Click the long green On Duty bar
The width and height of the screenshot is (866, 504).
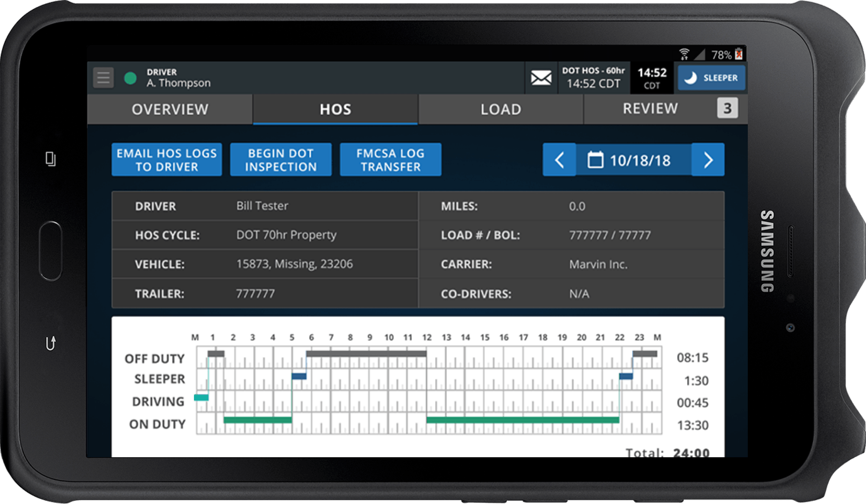point(522,420)
